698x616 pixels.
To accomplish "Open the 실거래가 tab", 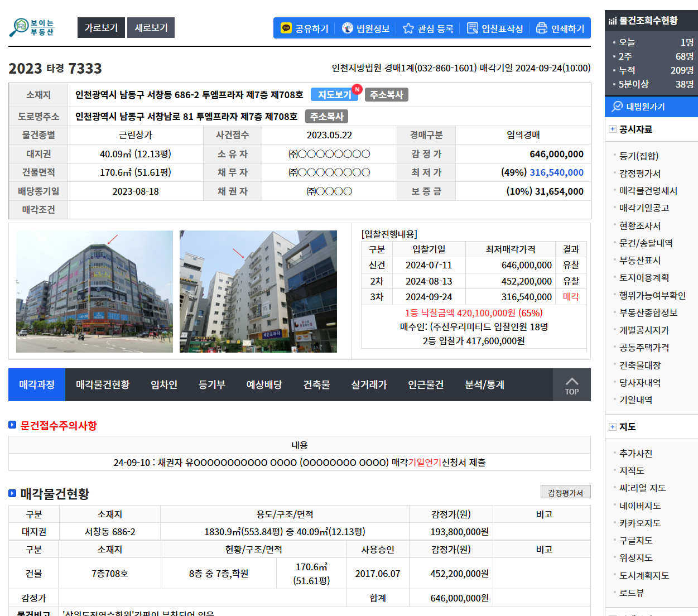I will pyautogui.click(x=369, y=385).
